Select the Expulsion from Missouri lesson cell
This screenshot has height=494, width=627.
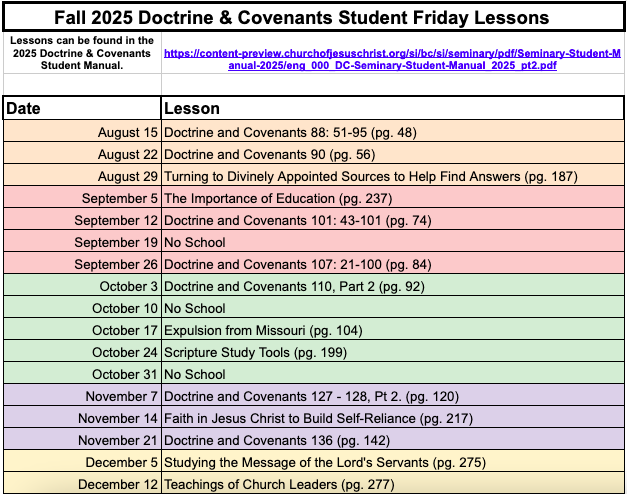pyautogui.click(x=393, y=330)
